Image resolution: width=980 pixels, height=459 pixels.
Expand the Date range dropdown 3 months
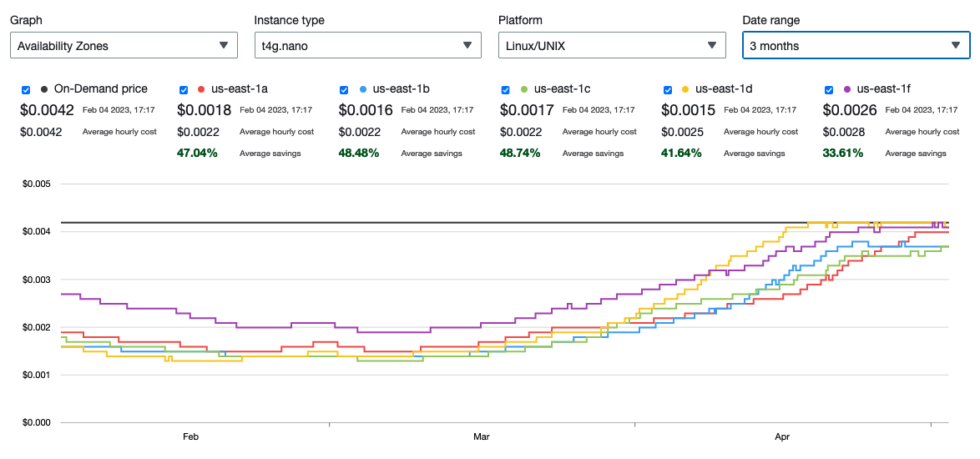click(856, 46)
